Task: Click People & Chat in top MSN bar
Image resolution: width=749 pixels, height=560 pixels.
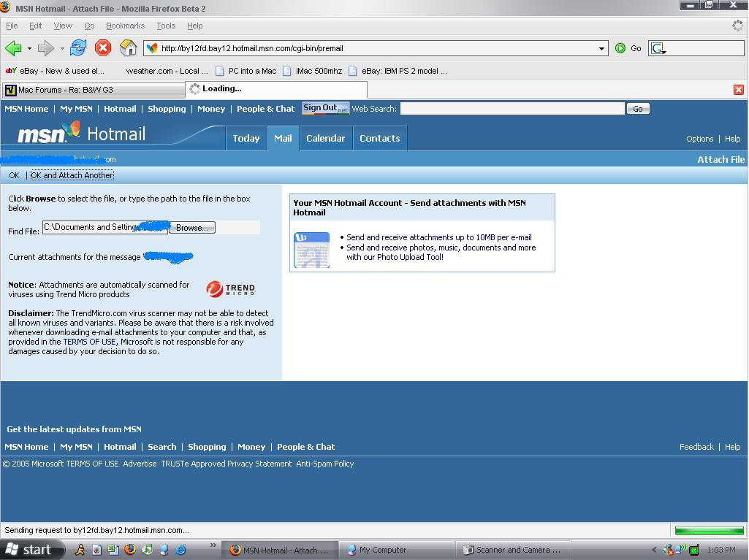Action: (265, 109)
